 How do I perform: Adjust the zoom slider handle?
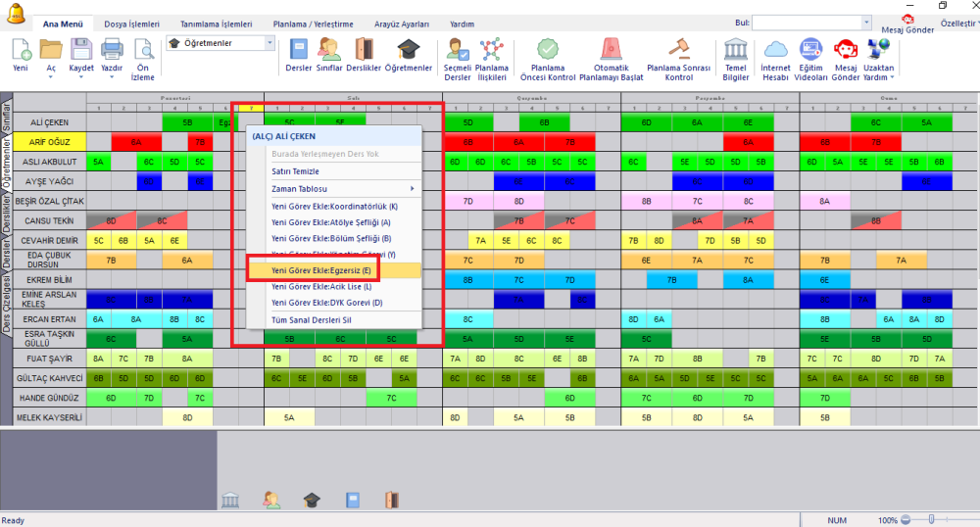point(931,519)
